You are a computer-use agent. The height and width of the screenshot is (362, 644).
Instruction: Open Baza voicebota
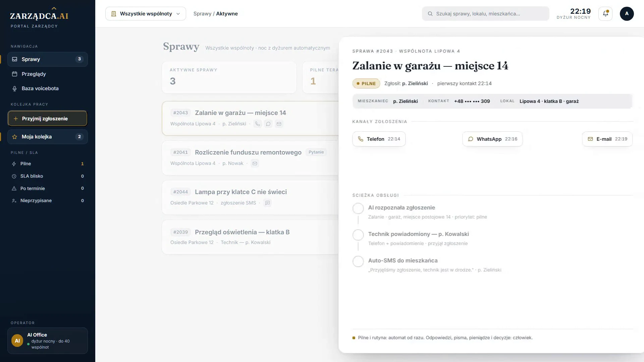click(x=48, y=88)
